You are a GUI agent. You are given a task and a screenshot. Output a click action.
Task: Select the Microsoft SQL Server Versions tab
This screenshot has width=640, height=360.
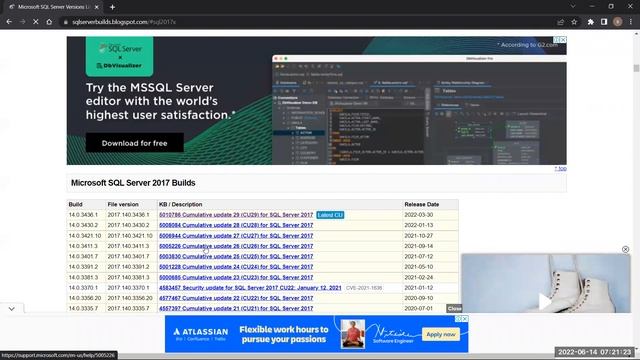tap(53, 7)
